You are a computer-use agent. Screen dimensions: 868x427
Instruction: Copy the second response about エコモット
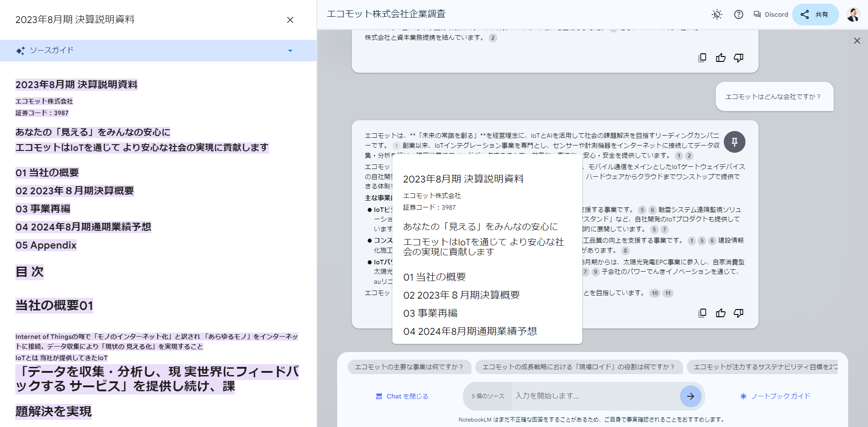pos(702,313)
